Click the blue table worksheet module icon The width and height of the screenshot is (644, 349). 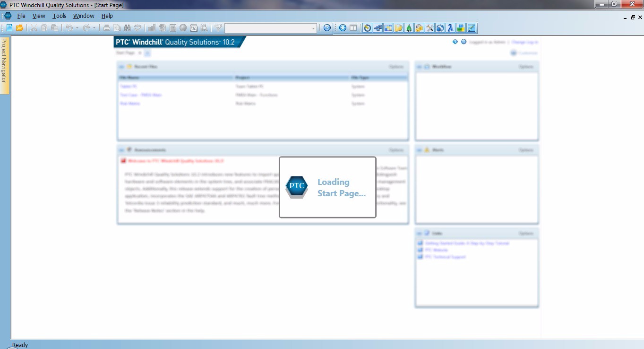388,28
